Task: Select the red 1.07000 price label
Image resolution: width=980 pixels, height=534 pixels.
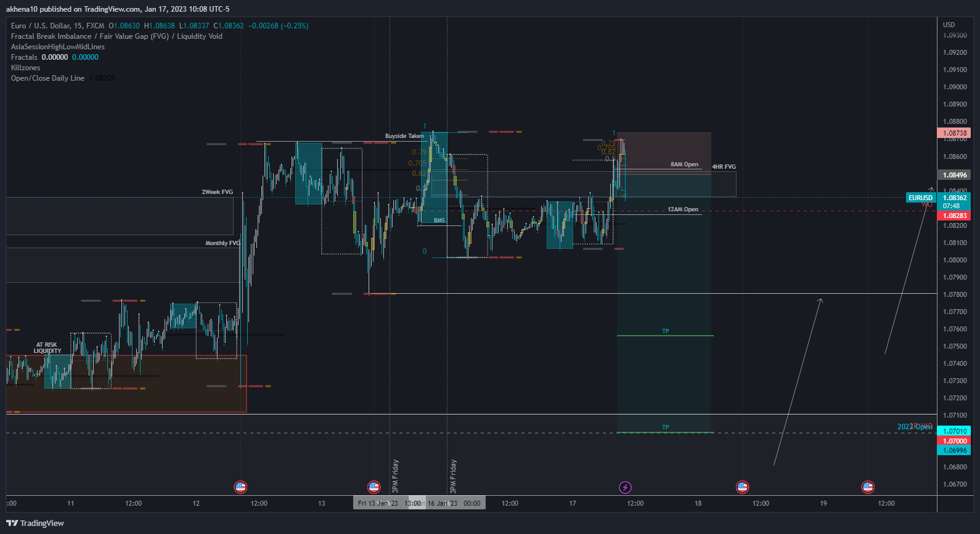Action: [x=954, y=441]
